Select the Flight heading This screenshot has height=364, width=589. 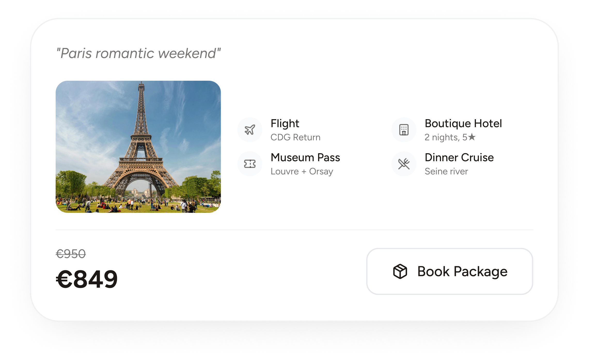pyautogui.click(x=285, y=124)
